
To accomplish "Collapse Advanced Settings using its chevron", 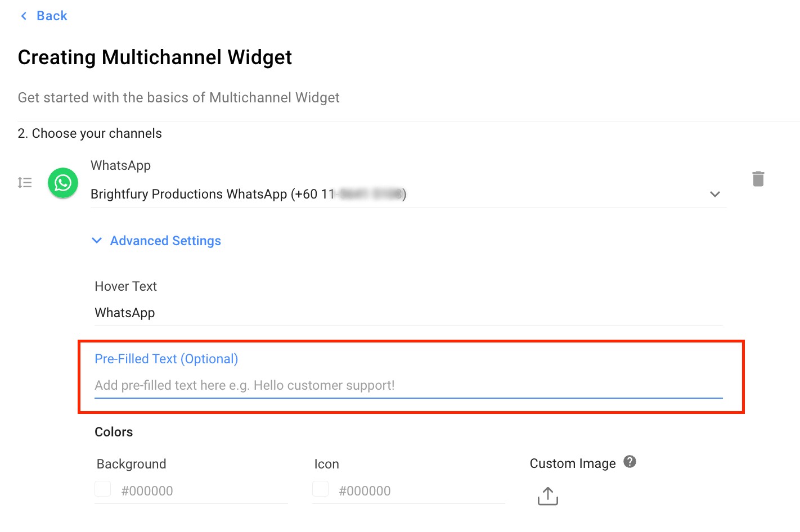I will click(97, 241).
